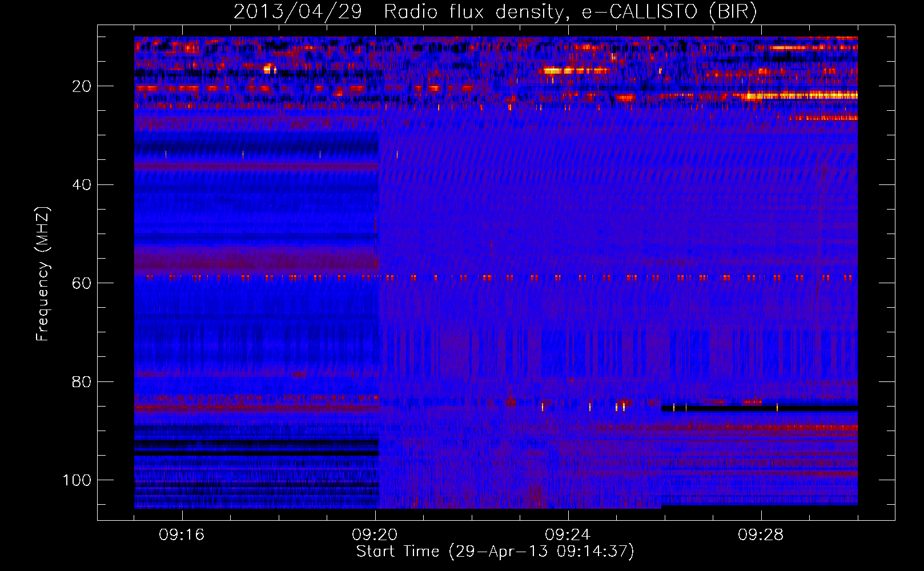Click the 09:24 time tick label

pos(568,535)
